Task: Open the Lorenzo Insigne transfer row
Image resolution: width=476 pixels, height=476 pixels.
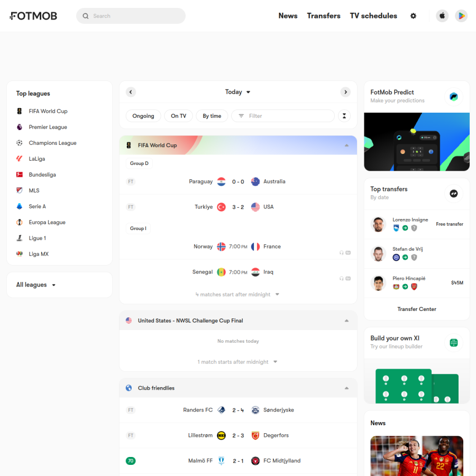Action: pyautogui.click(x=417, y=224)
